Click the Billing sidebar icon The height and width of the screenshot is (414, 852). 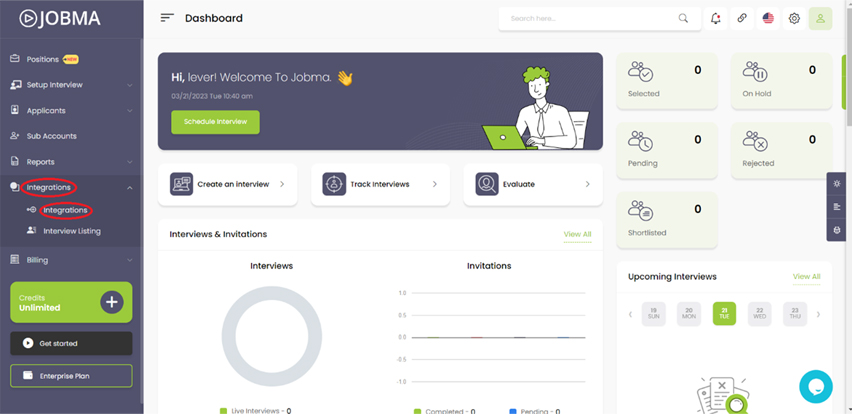click(x=15, y=260)
